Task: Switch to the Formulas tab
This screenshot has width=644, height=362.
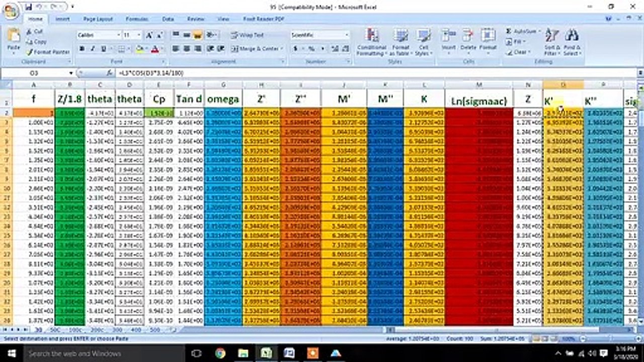Action: click(x=136, y=19)
